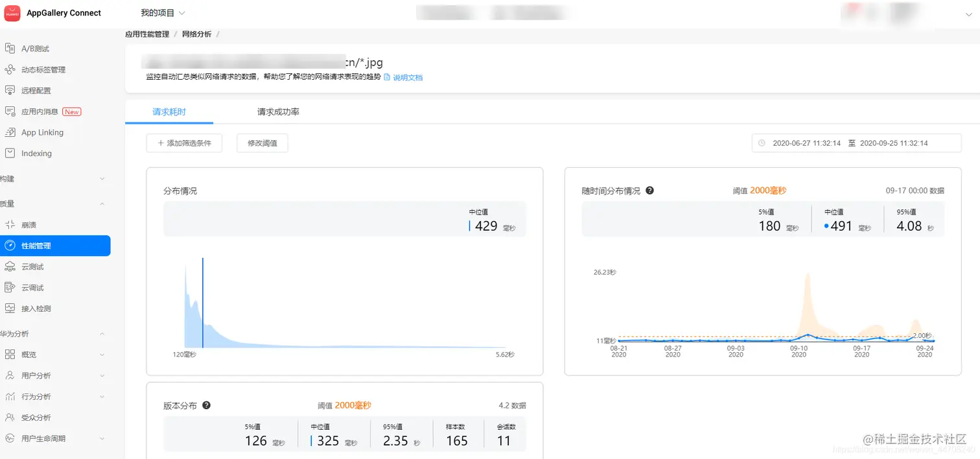Viewport: 980px width, 459px height.
Task: Click the end date 2020-09-25 11:32:14
Action: click(894, 143)
